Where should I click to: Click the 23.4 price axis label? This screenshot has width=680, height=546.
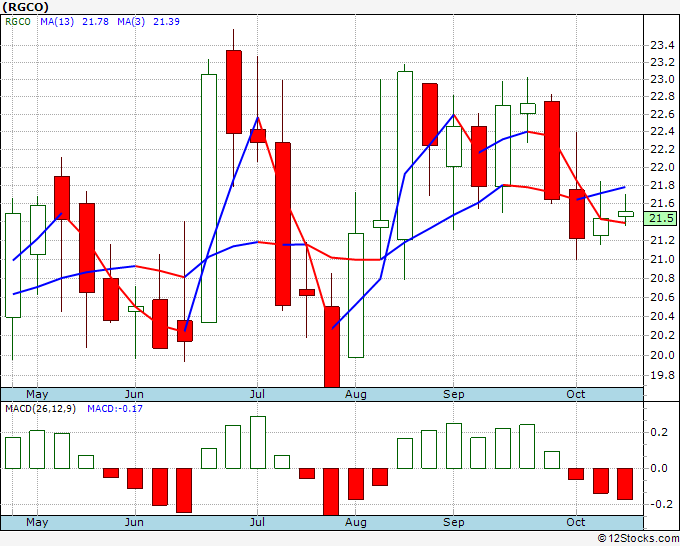662,45
